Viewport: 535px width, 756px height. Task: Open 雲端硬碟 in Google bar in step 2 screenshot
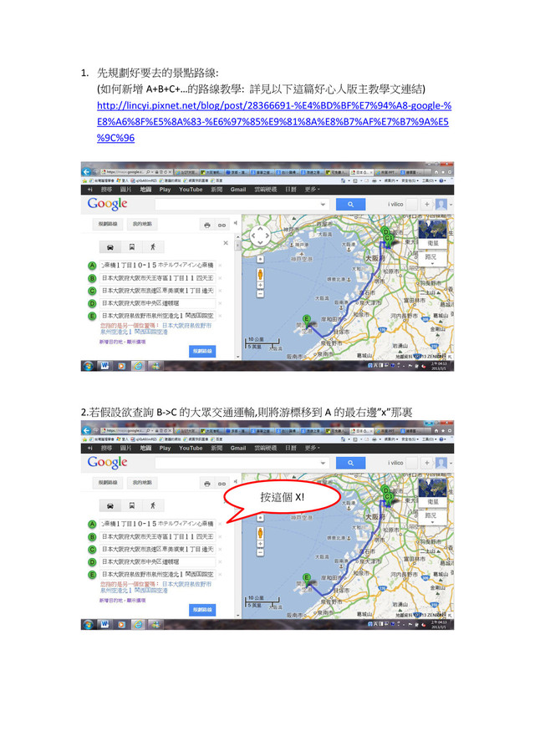tap(265, 448)
